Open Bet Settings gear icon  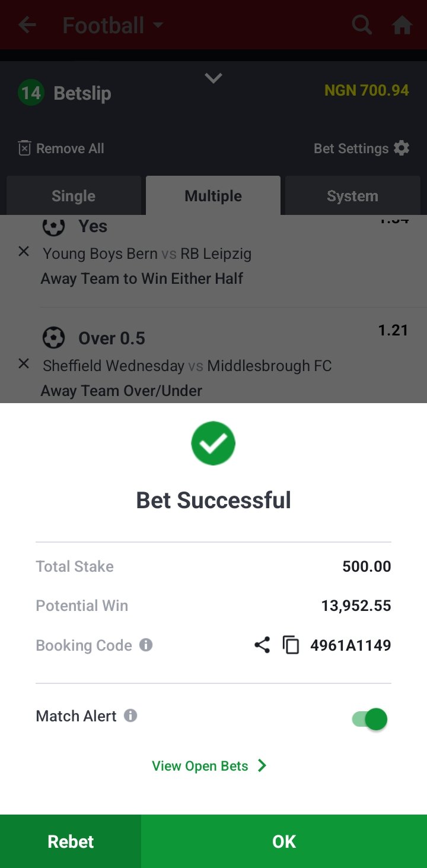pyautogui.click(x=401, y=148)
